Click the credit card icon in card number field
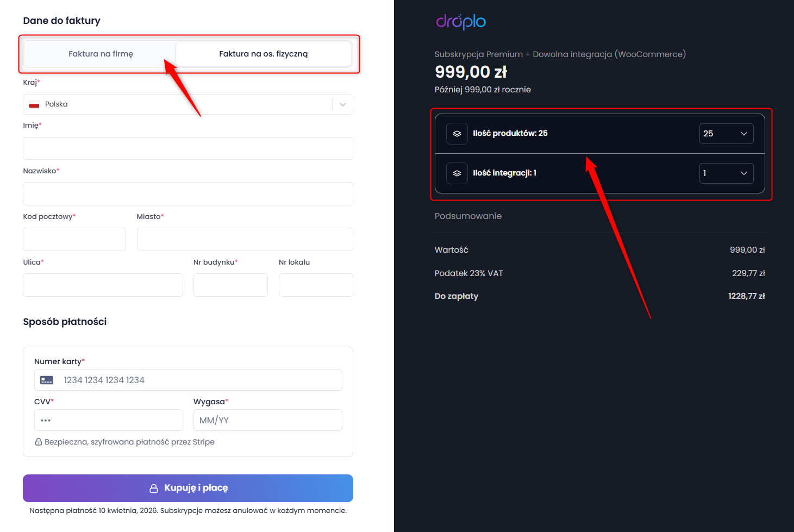Image resolution: width=794 pixels, height=532 pixels. coord(47,380)
